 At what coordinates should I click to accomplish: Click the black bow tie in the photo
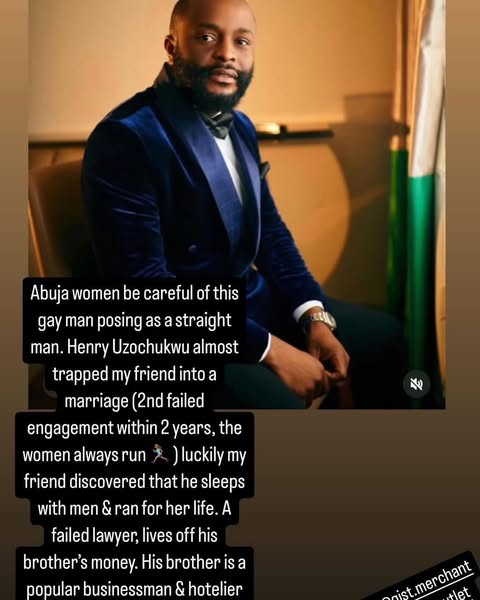pos(217,124)
